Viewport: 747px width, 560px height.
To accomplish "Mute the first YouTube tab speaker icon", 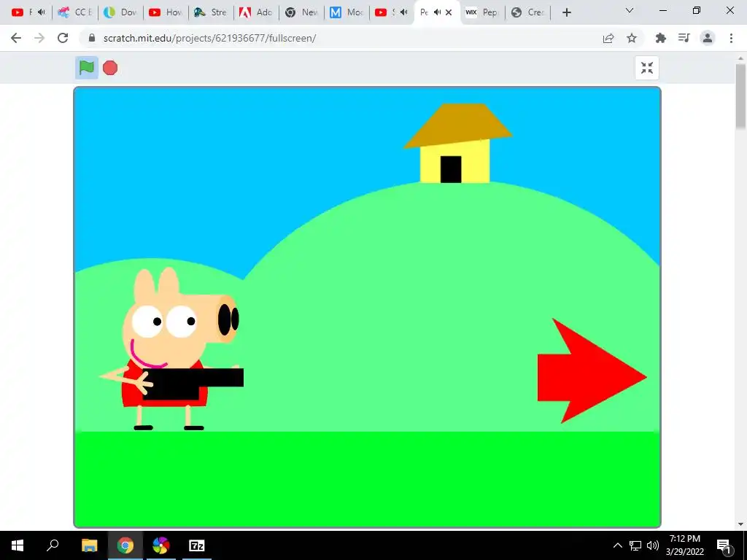I will pyautogui.click(x=42, y=12).
